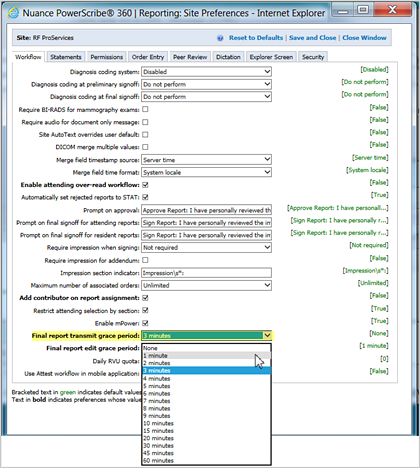Click Save and Close link
The width and height of the screenshot is (420, 468).
tap(312, 38)
